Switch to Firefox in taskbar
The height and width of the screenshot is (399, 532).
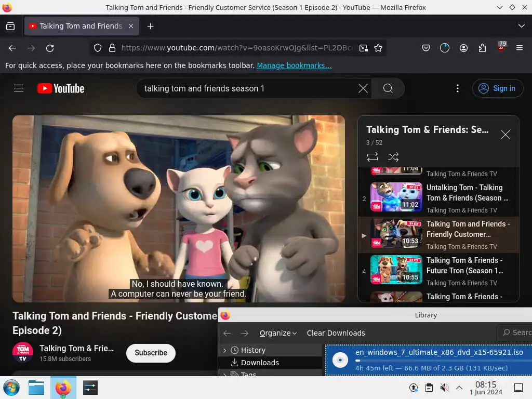pos(63,388)
